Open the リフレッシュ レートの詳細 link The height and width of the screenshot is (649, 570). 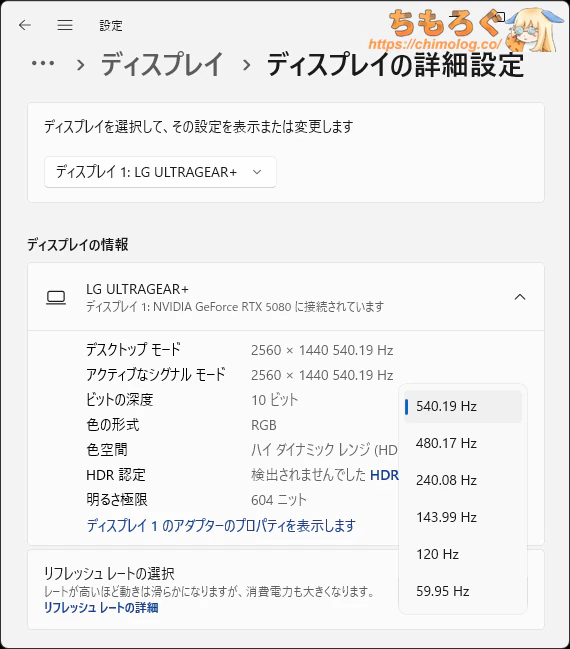tap(101, 608)
